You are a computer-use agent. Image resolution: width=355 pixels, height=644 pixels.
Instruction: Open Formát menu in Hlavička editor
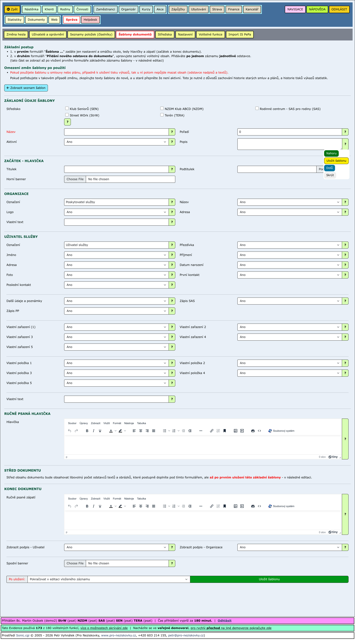coord(117,423)
